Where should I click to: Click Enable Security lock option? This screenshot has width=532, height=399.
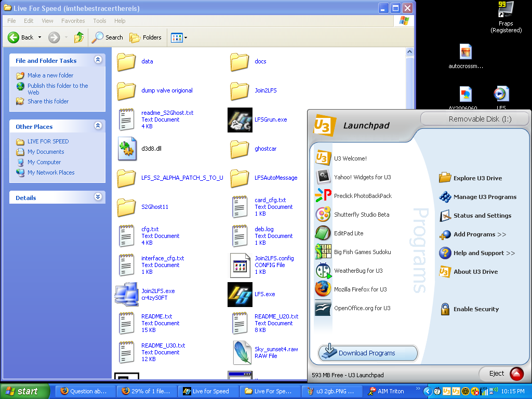click(x=470, y=309)
